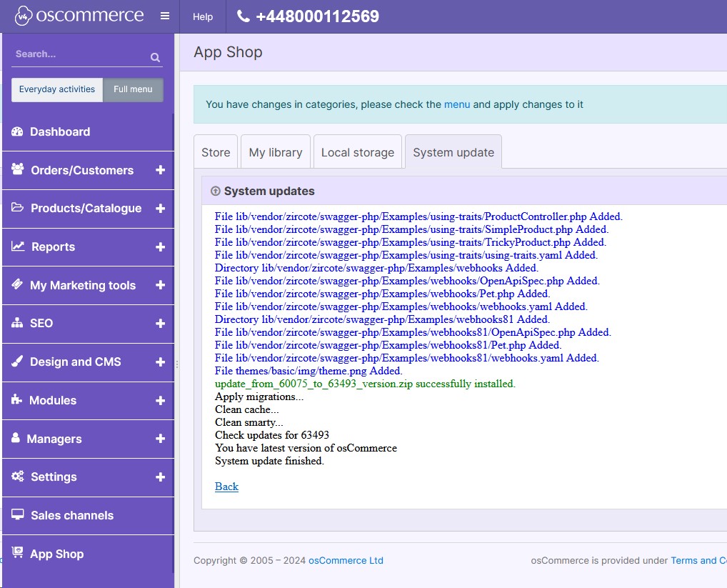727x588 pixels.
Task: Click the SEO sitemap icon
Action: click(17, 323)
